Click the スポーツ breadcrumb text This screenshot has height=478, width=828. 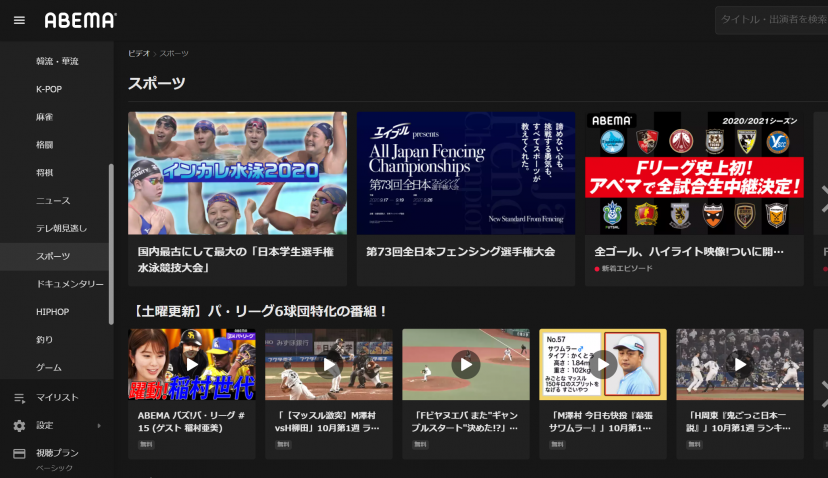pos(174,53)
